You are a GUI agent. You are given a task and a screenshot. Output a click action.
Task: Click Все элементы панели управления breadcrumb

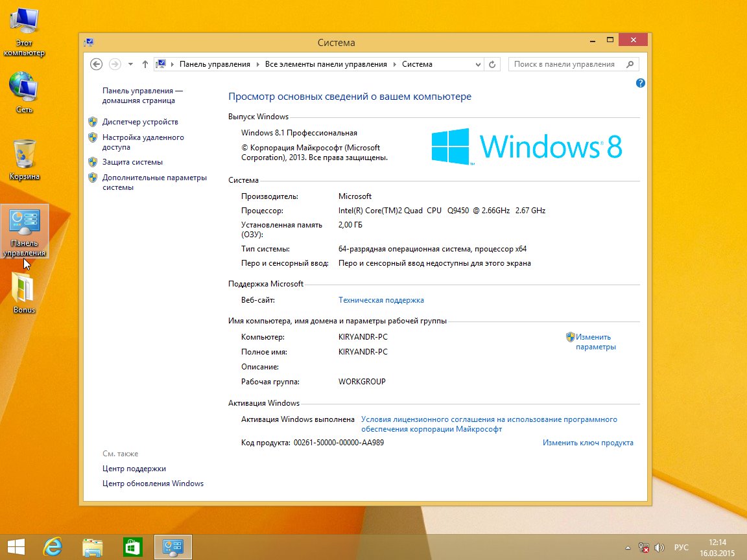326,64
